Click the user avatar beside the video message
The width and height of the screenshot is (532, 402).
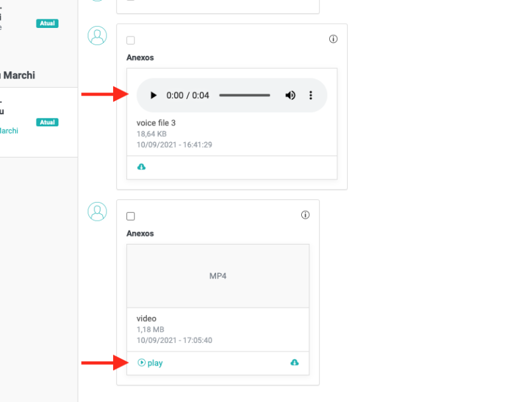97,211
